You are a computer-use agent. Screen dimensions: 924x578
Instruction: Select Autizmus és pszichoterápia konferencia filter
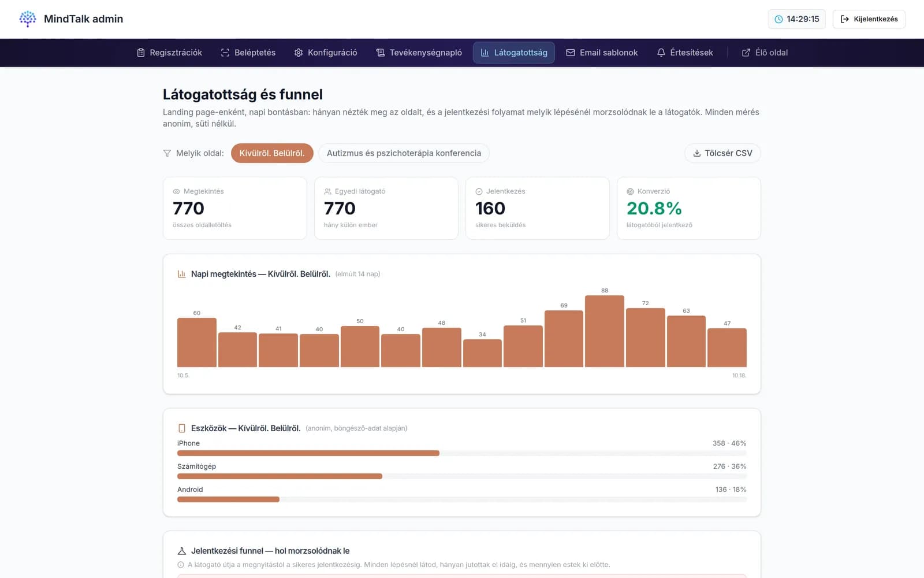(x=404, y=153)
